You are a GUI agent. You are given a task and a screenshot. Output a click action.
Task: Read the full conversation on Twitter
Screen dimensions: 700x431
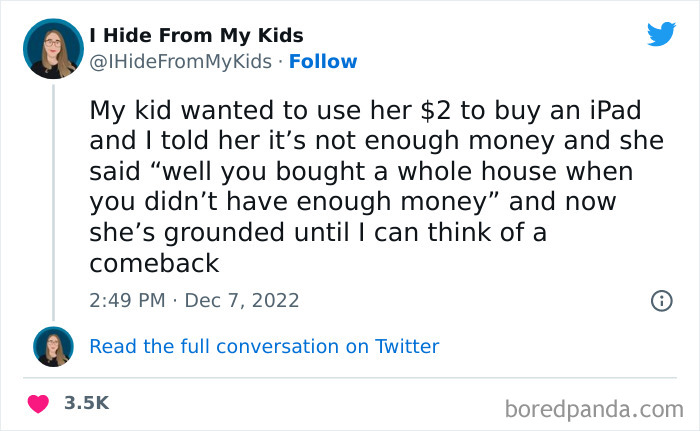pyautogui.click(x=264, y=347)
